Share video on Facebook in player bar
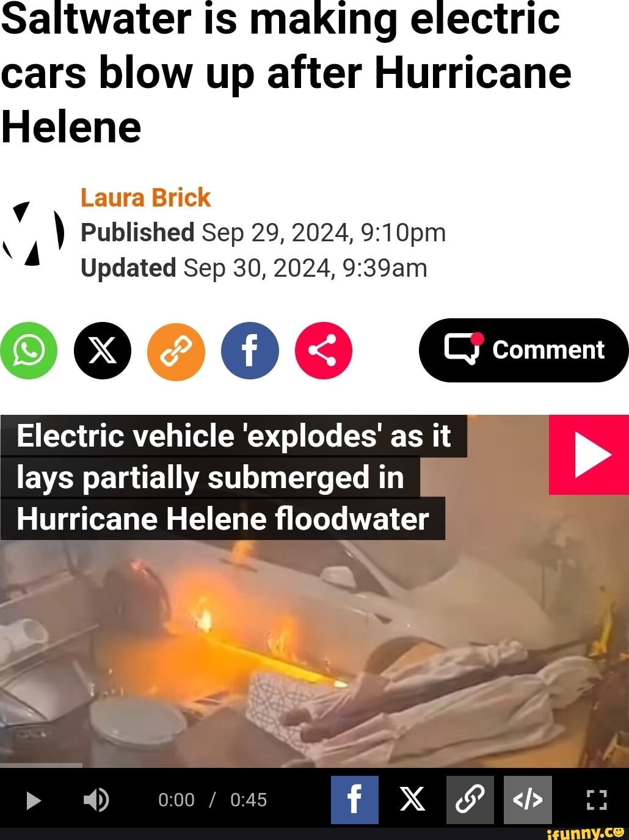Image resolution: width=629 pixels, height=840 pixels. click(x=355, y=800)
